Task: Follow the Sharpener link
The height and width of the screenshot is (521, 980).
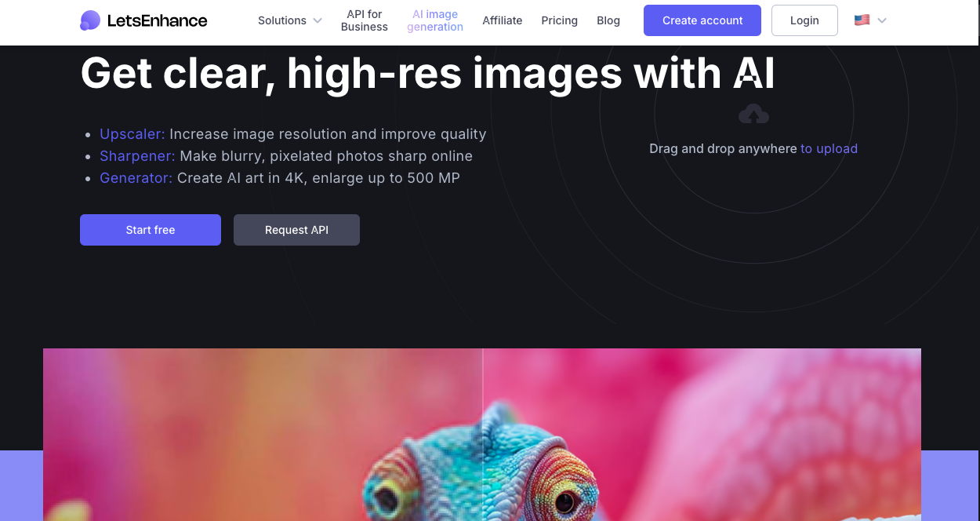Action: [137, 156]
